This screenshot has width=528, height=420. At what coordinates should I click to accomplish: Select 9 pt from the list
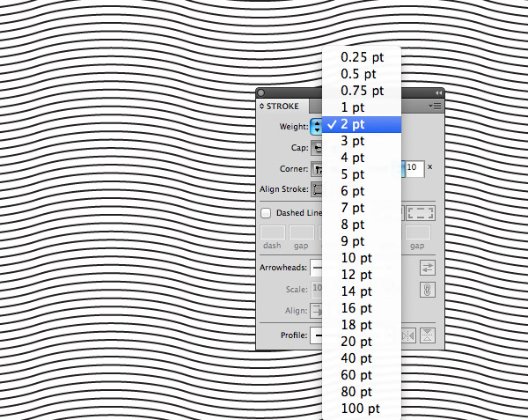pyautogui.click(x=362, y=241)
